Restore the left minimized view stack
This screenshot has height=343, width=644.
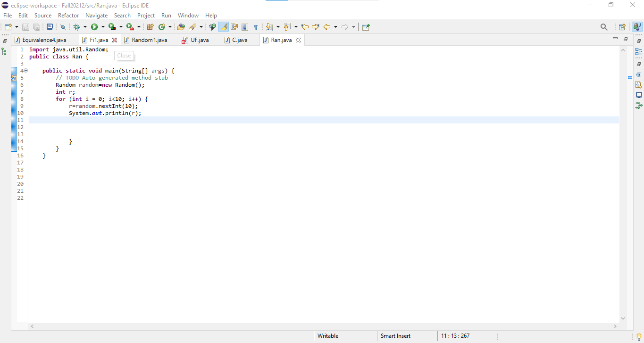click(5, 41)
